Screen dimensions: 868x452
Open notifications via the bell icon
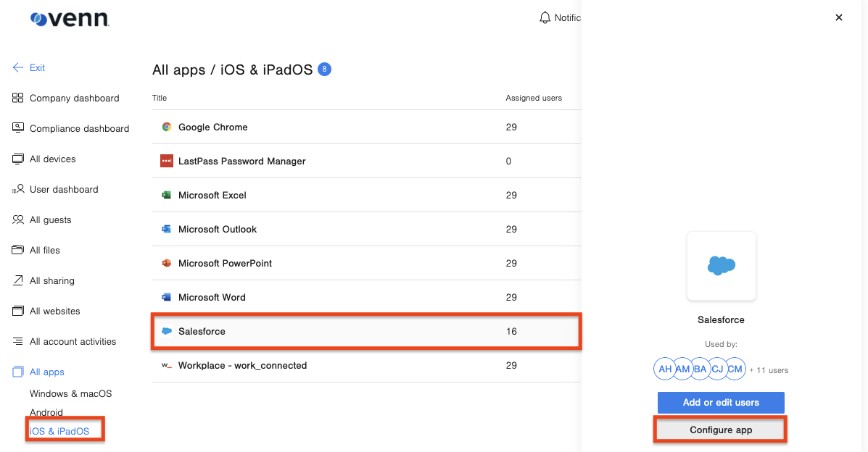545,17
